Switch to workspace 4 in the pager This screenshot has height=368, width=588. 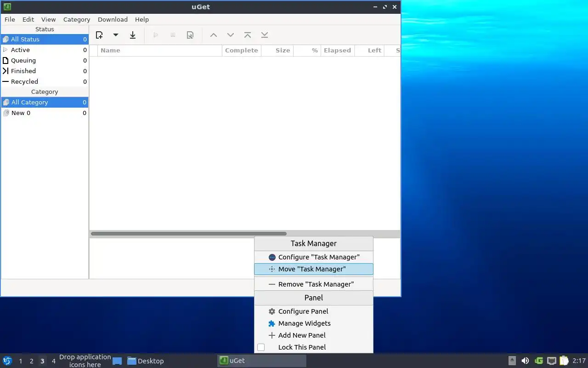[x=53, y=361]
